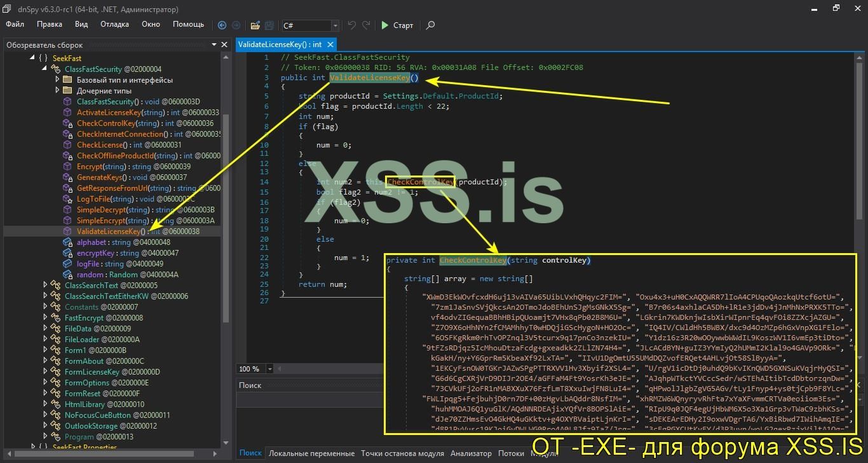
Task: Expand the ClassSearchTextEitherKW node
Action: click(x=44, y=296)
